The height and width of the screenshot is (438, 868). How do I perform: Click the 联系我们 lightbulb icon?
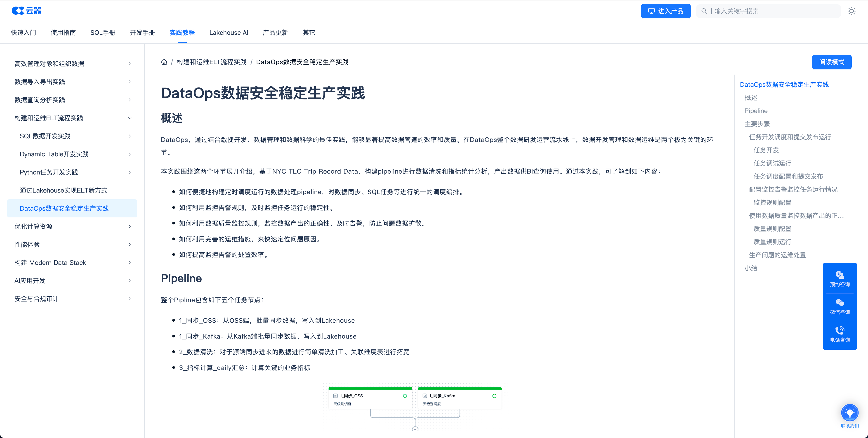click(x=850, y=412)
